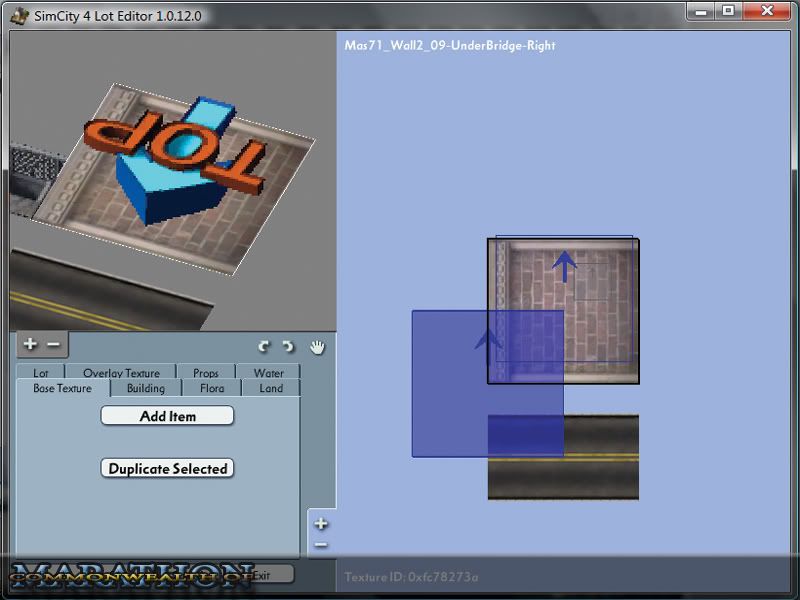This screenshot has width=800, height=600.
Task: Select the Base Texture tab
Action: tap(63, 388)
